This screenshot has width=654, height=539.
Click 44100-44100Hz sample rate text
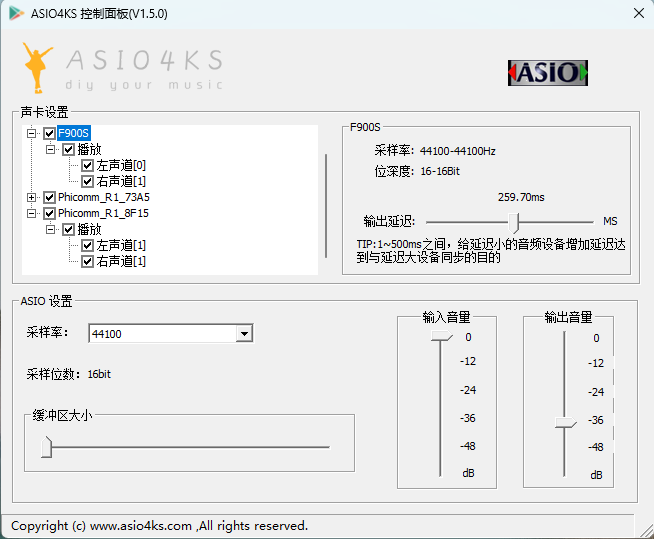tap(458, 151)
